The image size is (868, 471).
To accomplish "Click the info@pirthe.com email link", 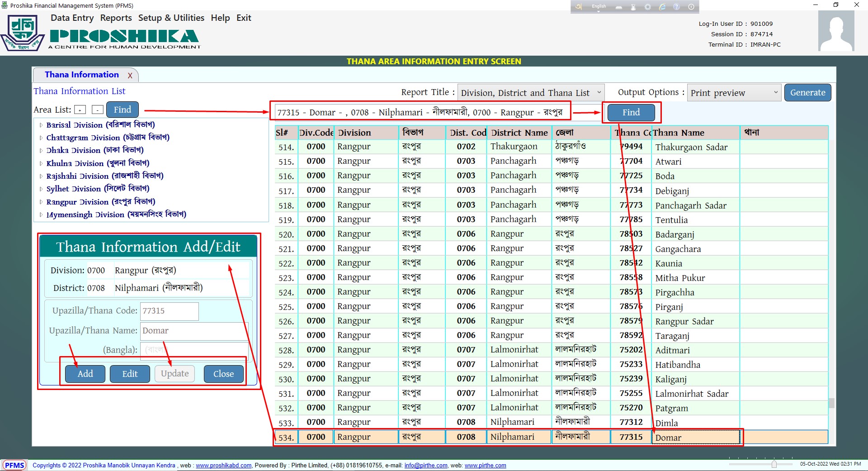I will point(426,465).
